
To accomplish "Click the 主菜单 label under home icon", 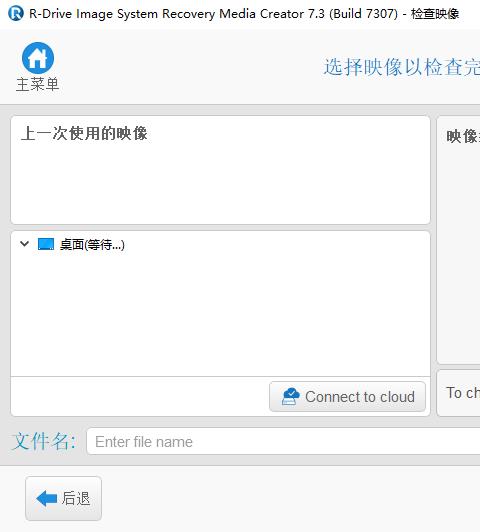I will tap(38, 84).
